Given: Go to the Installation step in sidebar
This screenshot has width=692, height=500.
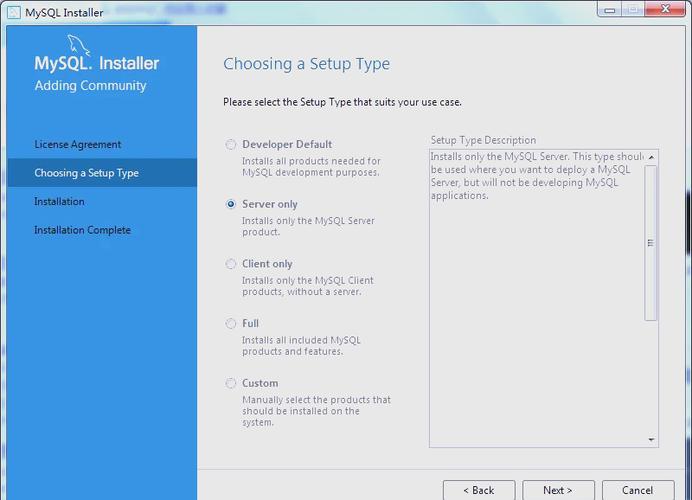Looking at the screenshot, I should 59,201.
